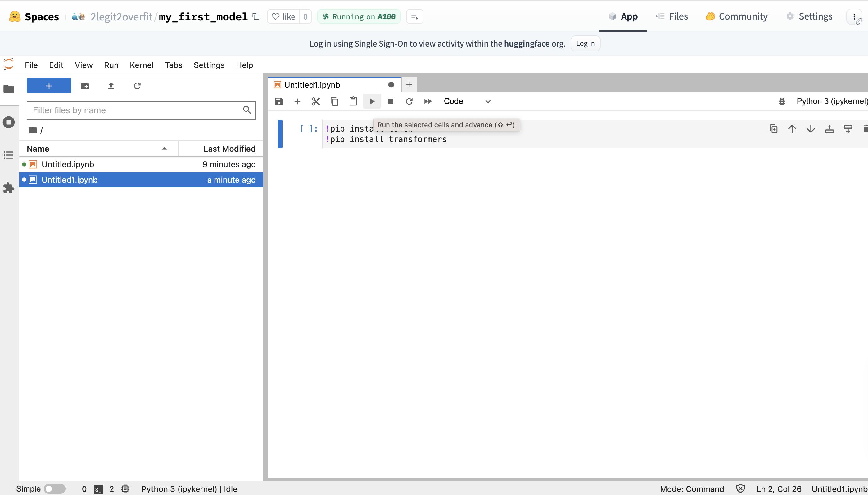Interrupt the kernel with the stop icon

tap(390, 101)
